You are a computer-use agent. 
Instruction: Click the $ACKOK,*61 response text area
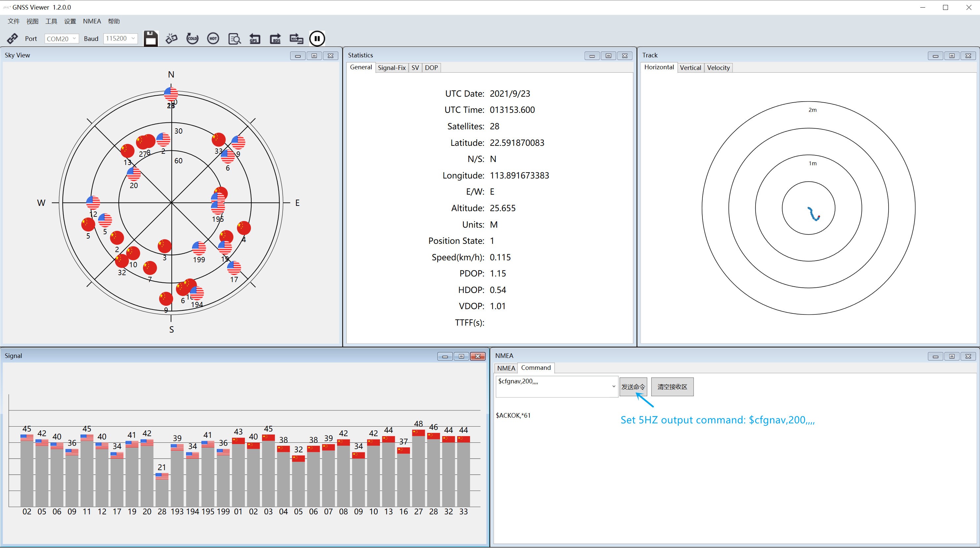click(x=514, y=415)
